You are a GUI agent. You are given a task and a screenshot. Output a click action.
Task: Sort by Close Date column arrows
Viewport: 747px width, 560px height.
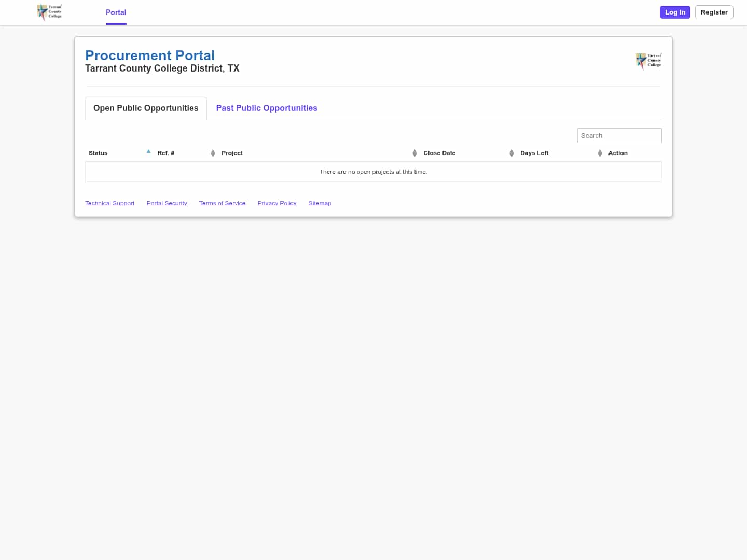(511, 153)
